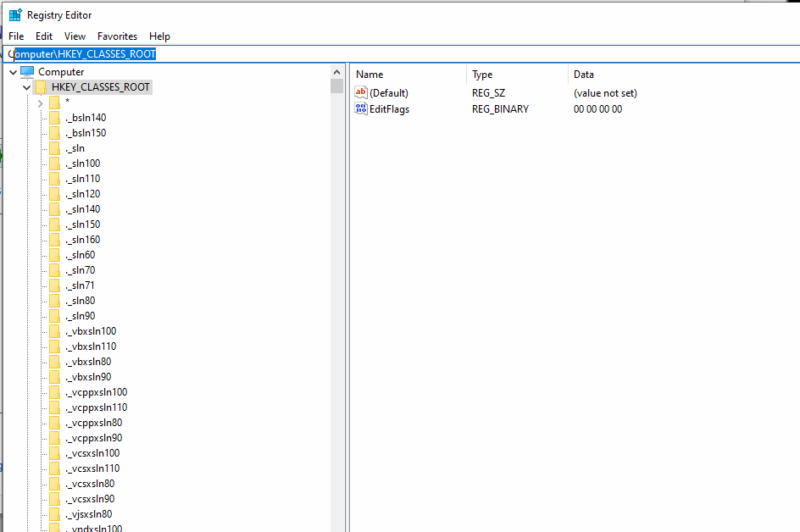Viewport: 800px width, 532px height.
Task: Click the folder icon for ._sln71
Action: 54,285
